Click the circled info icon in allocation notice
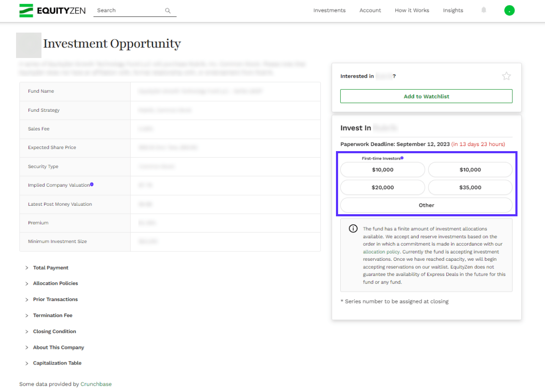545x392 pixels. click(353, 229)
